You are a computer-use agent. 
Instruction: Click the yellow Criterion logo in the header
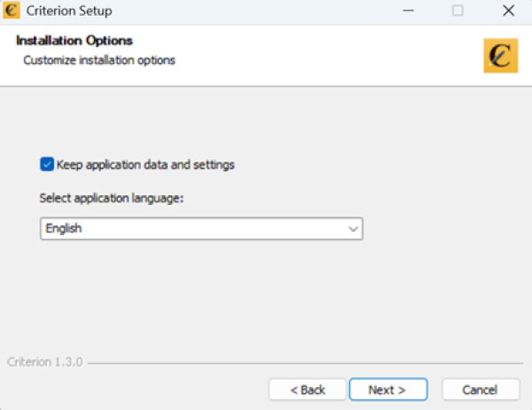[500, 55]
